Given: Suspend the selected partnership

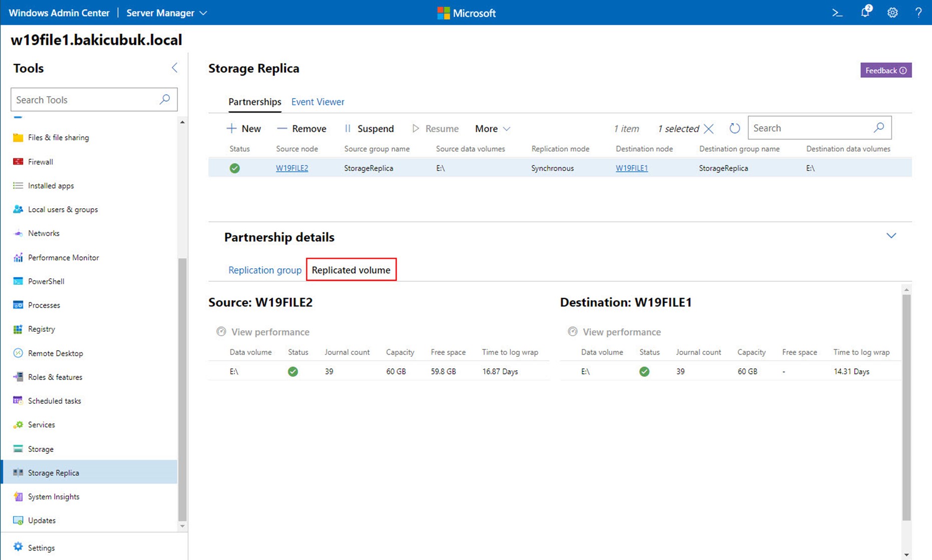Looking at the screenshot, I should pyautogui.click(x=369, y=129).
